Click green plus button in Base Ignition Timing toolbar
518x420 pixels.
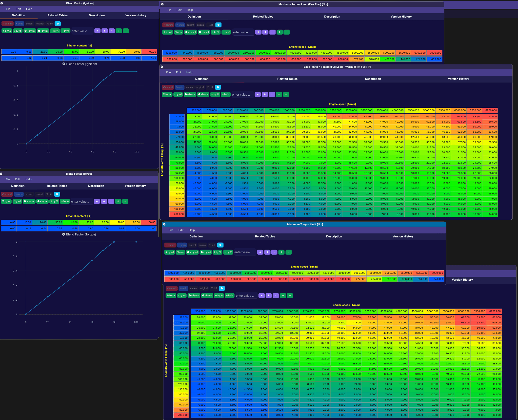[x=279, y=94]
